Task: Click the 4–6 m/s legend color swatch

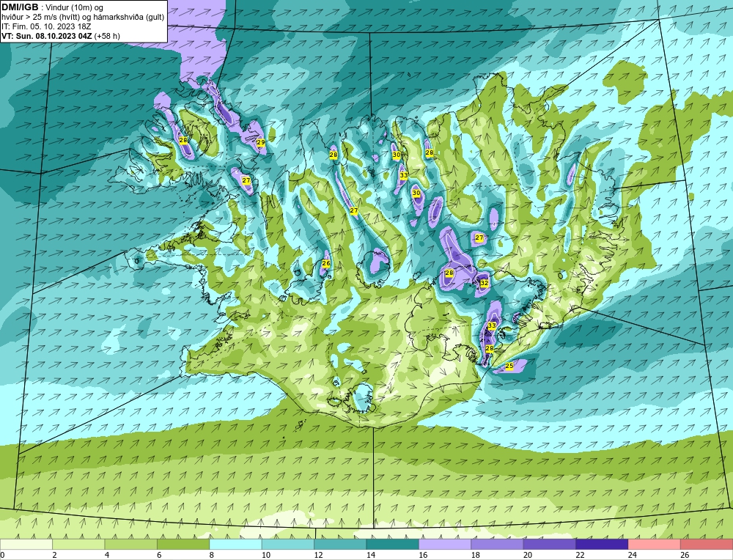Action: click(131, 544)
